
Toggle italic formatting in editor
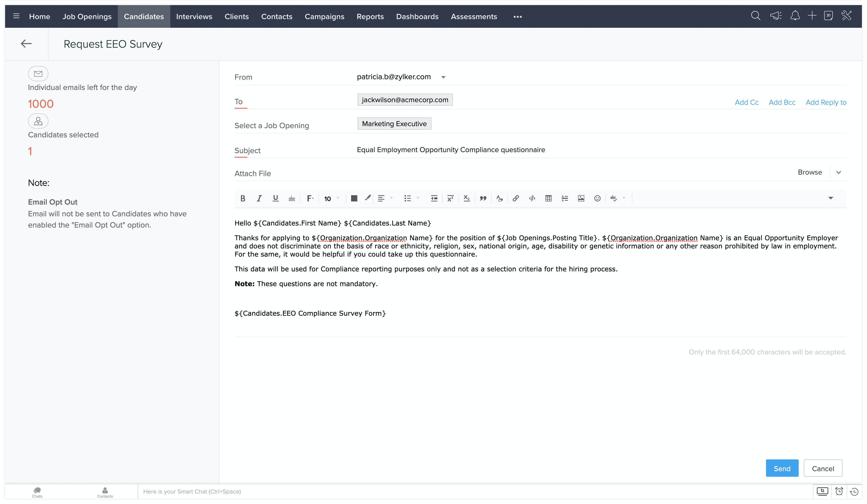(x=259, y=198)
